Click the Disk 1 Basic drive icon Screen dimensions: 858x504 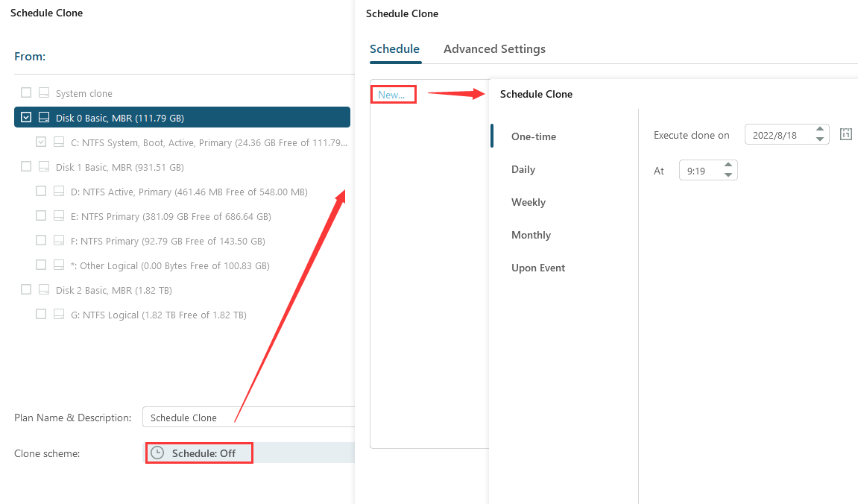tap(44, 166)
